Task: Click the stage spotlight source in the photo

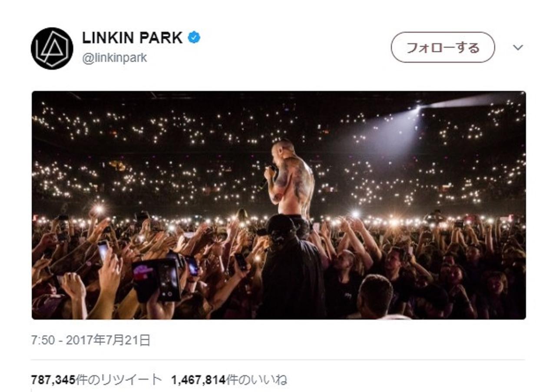Action: click(418, 108)
